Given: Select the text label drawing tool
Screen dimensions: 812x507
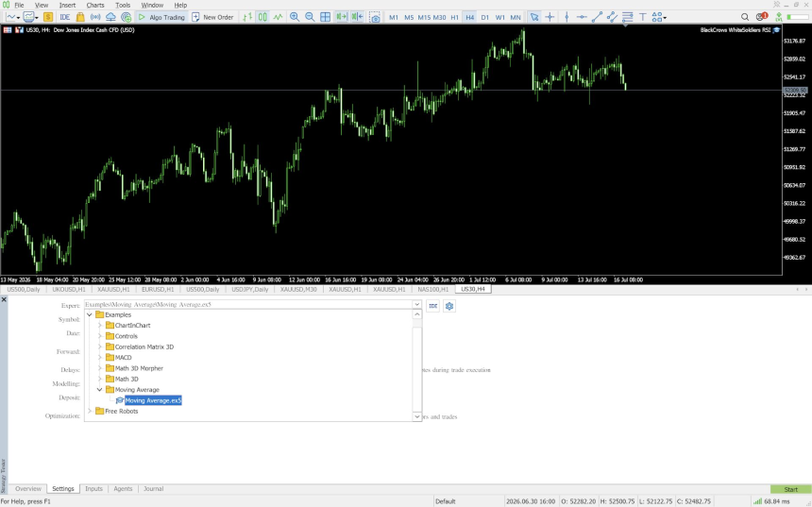Looking at the screenshot, I should coord(643,17).
